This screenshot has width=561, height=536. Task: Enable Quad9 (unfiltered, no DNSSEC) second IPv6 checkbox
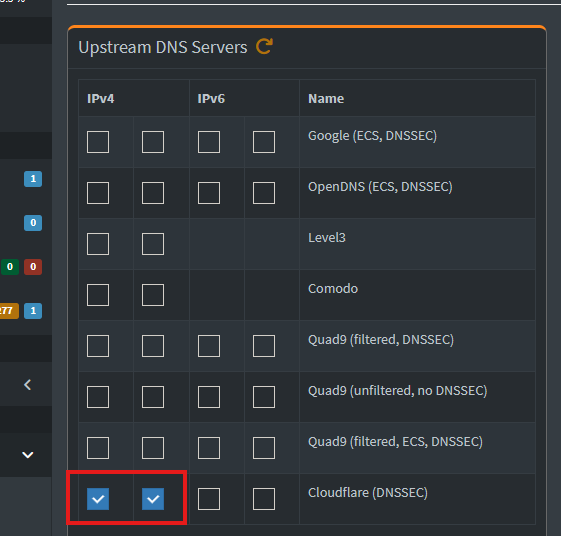(264, 397)
